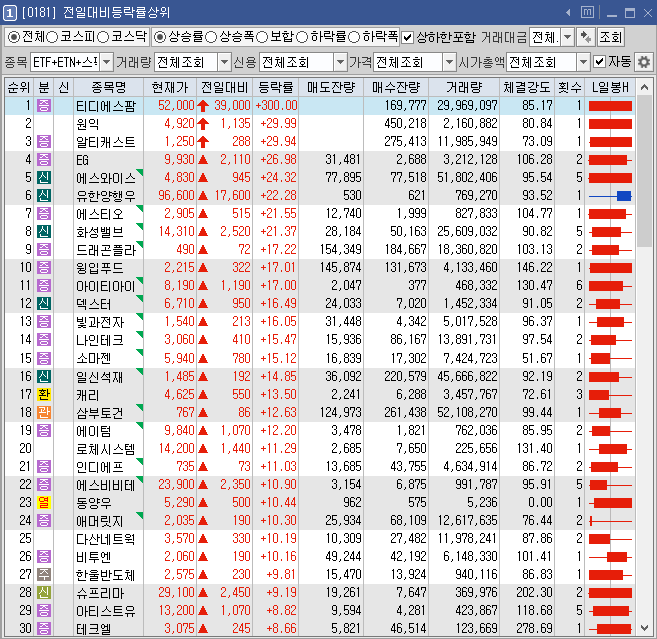657x639 pixels.
Task: Open stock 로체시스템 from the list
Action: (x=106, y=449)
